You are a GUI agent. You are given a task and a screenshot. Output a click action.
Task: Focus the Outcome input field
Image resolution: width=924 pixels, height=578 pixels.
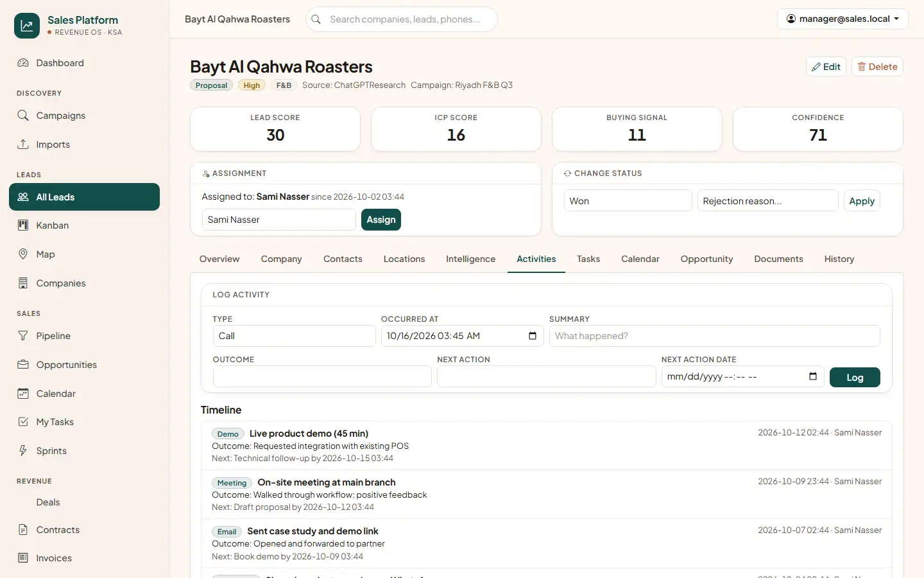pyautogui.click(x=322, y=376)
